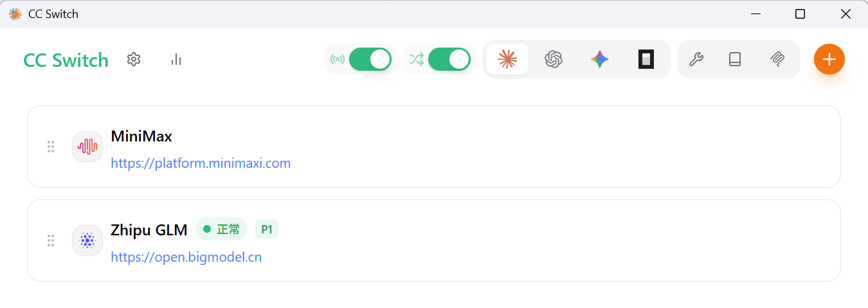Switch to the OpenAI Codex tab

(x=554, y=59)
